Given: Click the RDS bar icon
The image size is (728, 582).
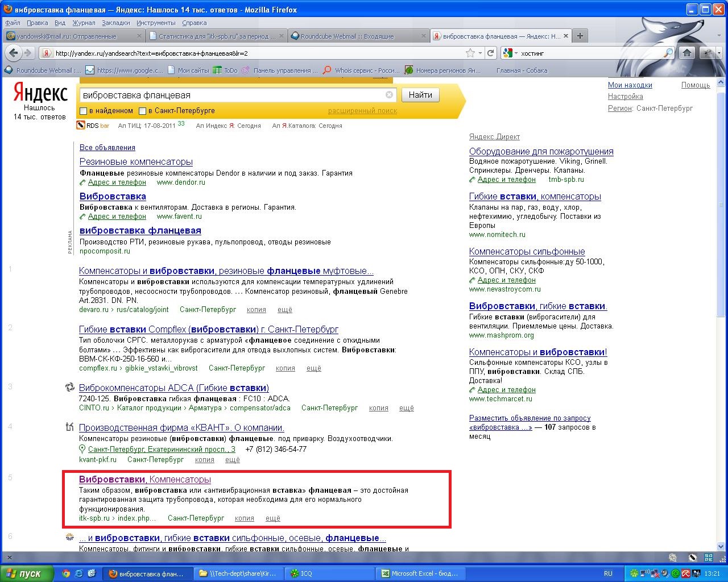Looking at the screenshot, I should point(81,126).
